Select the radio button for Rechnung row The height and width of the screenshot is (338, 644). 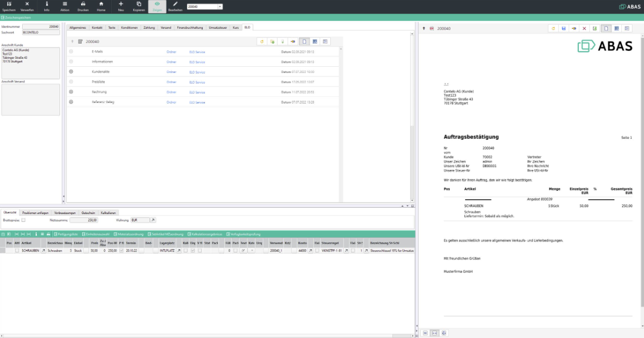pyautogui.click(x=71, y=92)
